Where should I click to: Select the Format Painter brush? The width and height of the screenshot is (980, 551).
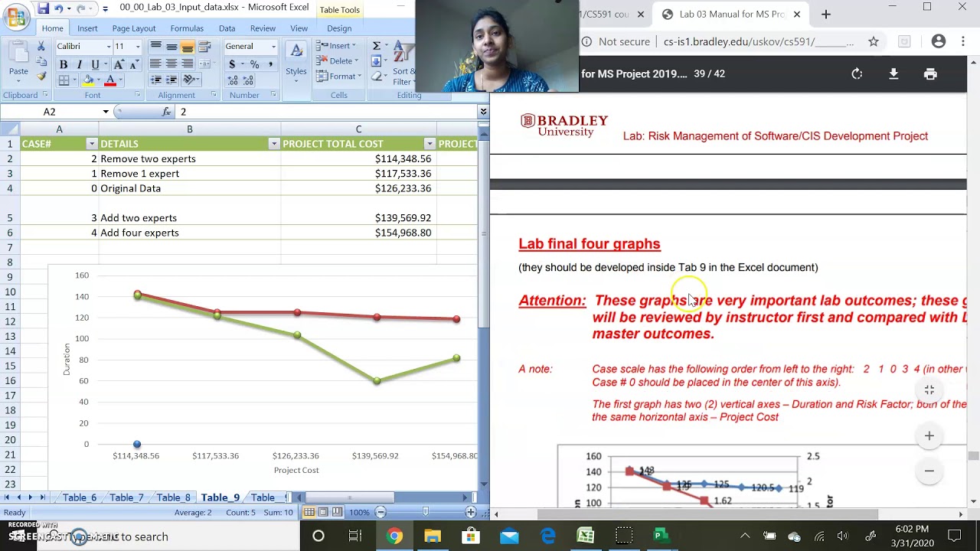tap(41, 76)
